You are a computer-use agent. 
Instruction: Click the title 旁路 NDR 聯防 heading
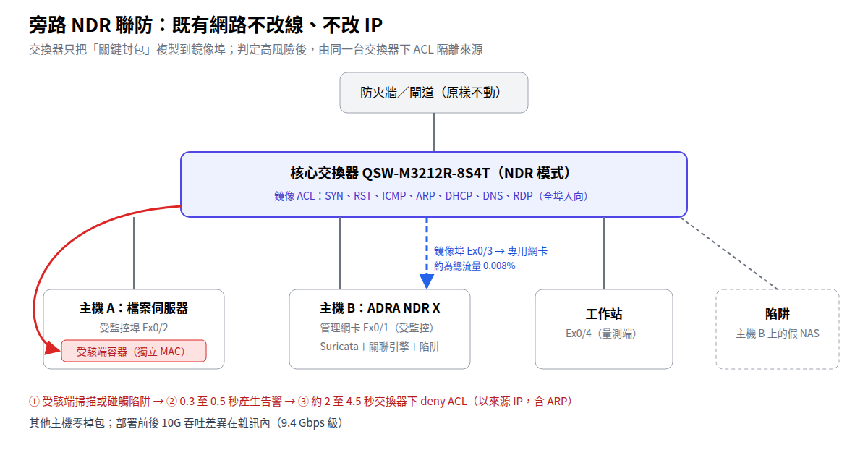[205, 25]
